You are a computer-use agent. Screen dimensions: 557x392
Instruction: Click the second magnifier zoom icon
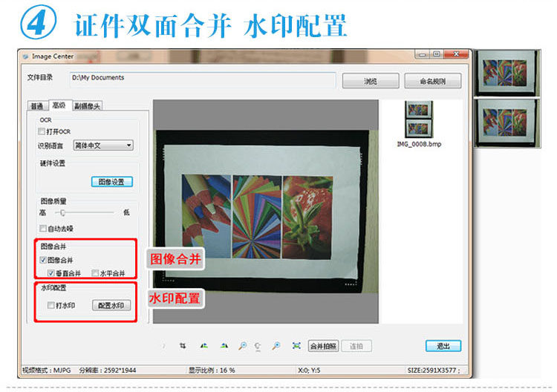(x=276, y=345)
